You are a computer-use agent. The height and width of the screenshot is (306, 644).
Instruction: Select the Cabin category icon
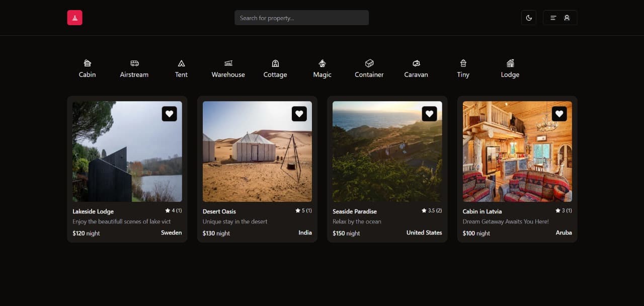(x=87, y=63)
